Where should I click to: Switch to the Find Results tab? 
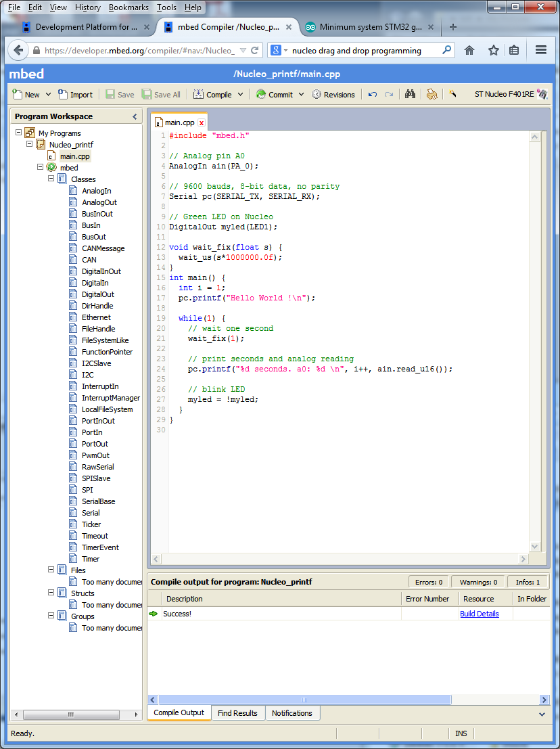[x=237, y=713]
